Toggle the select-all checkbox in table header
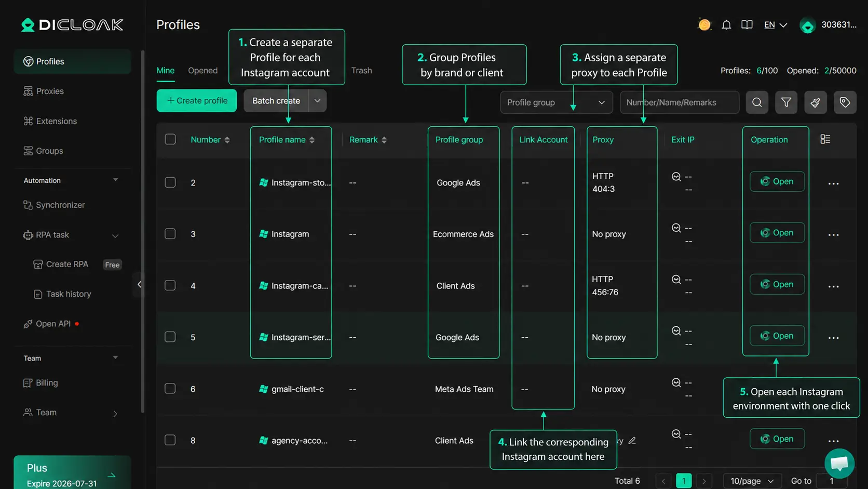The width and height of the screenshot is (868, 489). point(170,139)
